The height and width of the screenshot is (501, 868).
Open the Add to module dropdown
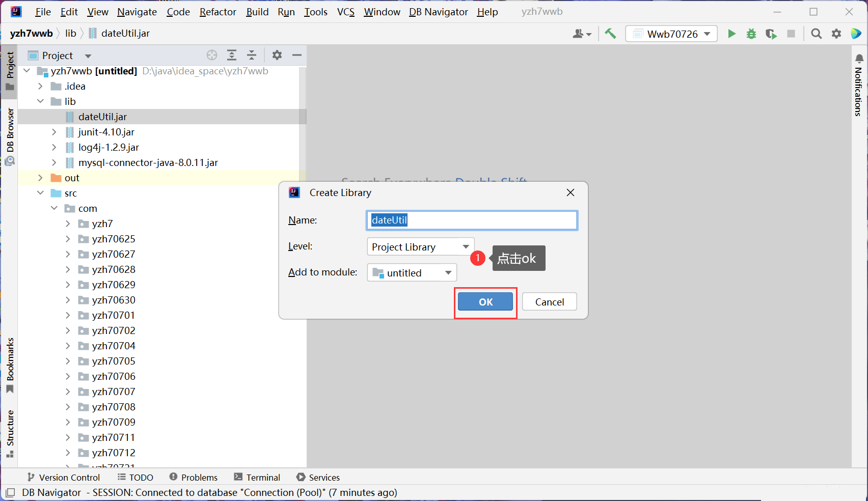[412, 273]
